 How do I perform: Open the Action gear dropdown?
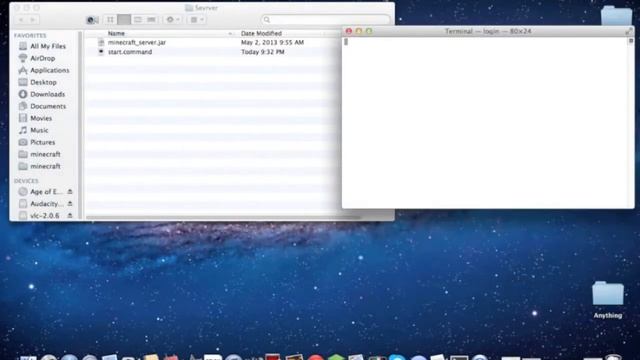pos(173,20)
